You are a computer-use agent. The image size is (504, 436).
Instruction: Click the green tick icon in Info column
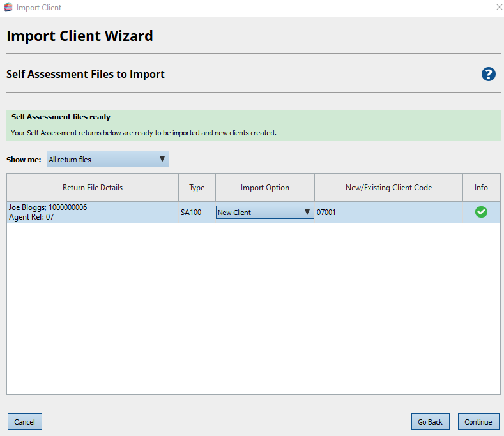(481, 212)
